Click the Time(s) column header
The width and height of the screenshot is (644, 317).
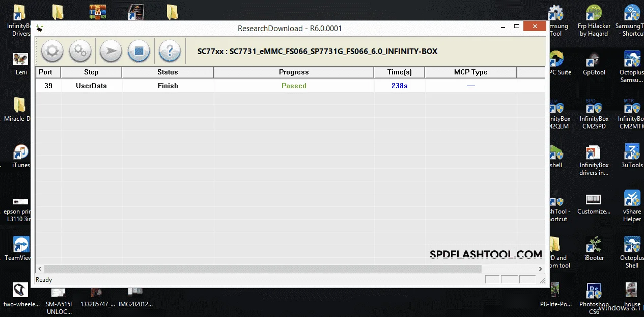click(399, 72)
